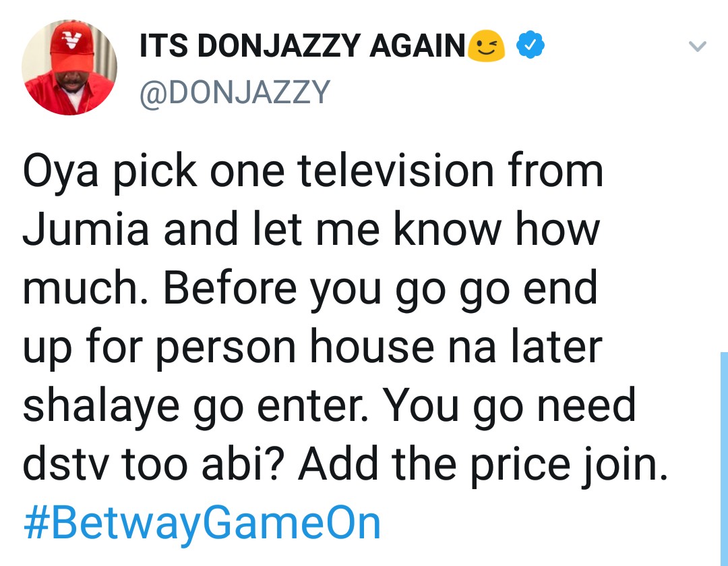
Task: Open the ITS DONJAZZY AGAIN display name
Action: 301,47
